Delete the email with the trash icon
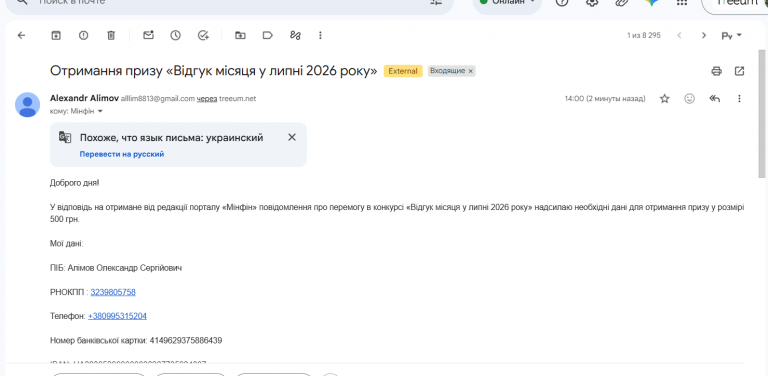Image resolution: width=768 pixels, height=376 pixels. click(111, 35)
